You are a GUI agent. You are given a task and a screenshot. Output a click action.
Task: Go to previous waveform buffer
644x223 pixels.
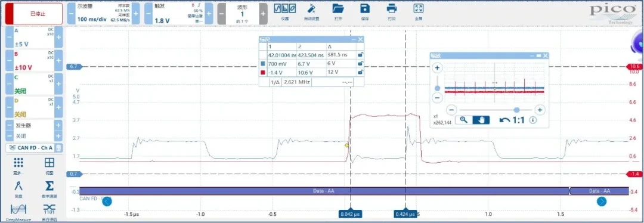[221, 14]
